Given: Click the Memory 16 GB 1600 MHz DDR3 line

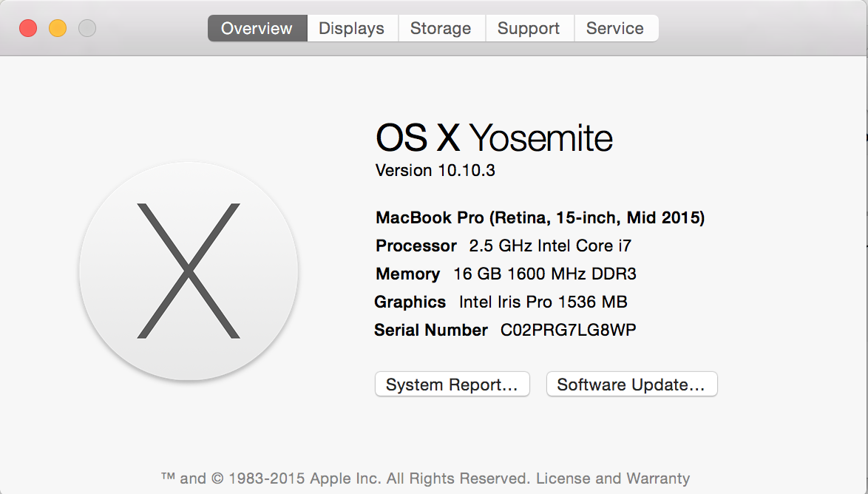Looking at the screenshot, I should coord(506,274).
